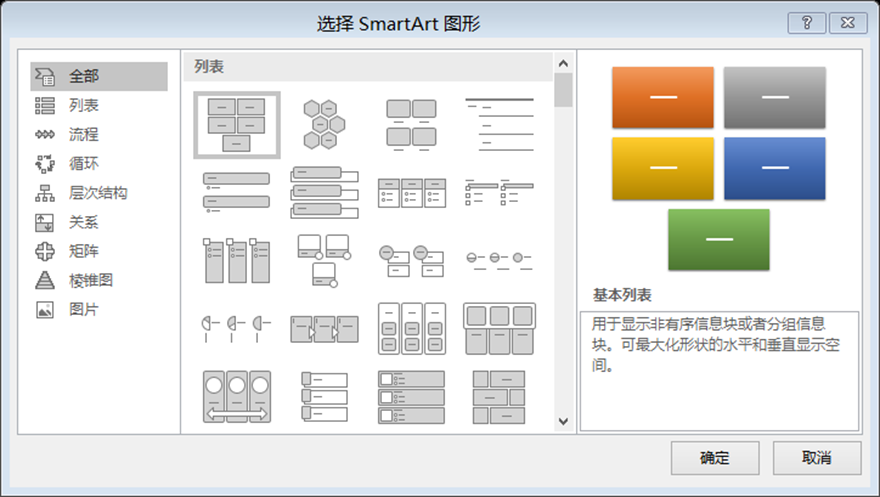Select the Basic Block List layout thumbnail
Image resolution: width=880 pixels, height=497 pixels.
point(237,125)
